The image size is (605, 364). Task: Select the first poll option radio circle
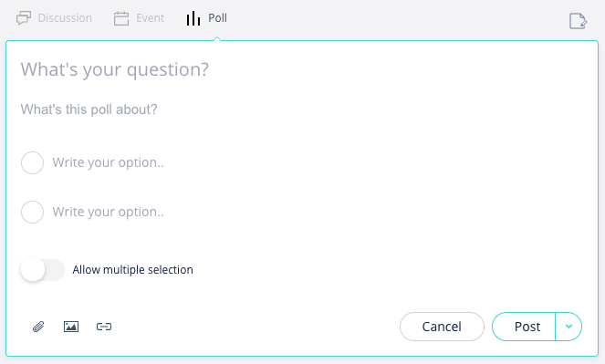(33, 162)
